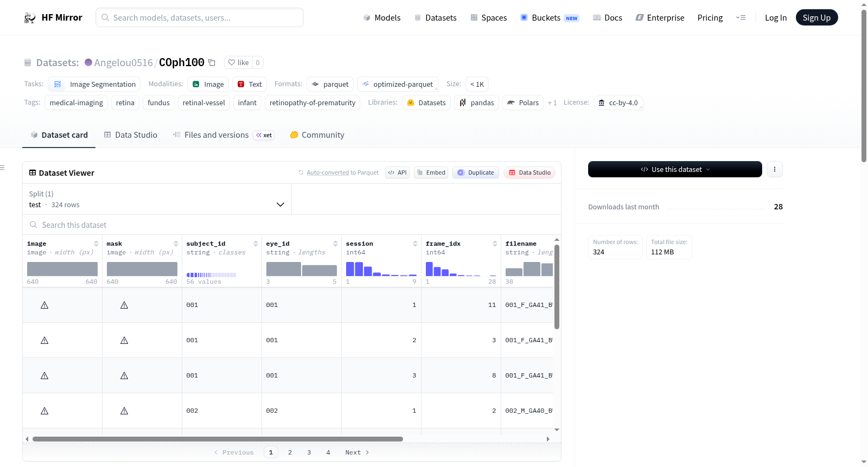868x467 pixels.
Task: Open the warning icon in first row mask cell
Action: (124, 305)
